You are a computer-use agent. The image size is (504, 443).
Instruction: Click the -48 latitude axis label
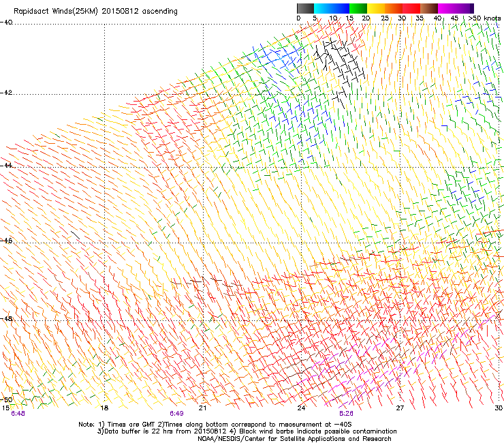6,319
